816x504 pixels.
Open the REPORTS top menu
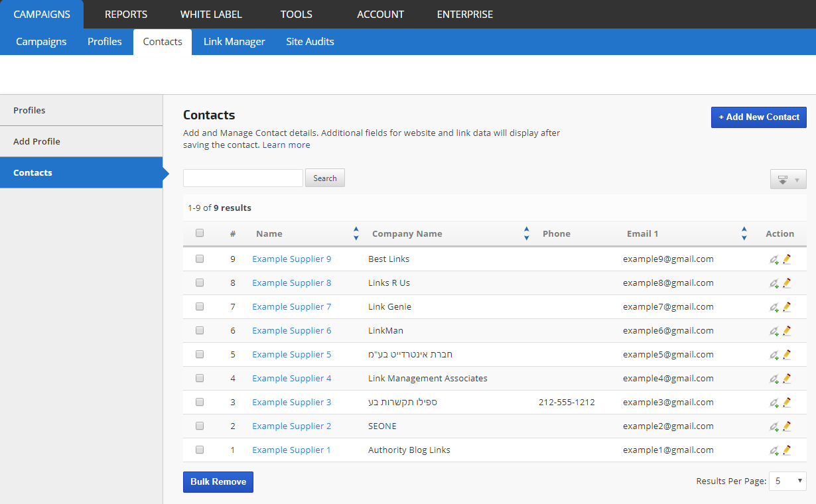tap(126, 14)
